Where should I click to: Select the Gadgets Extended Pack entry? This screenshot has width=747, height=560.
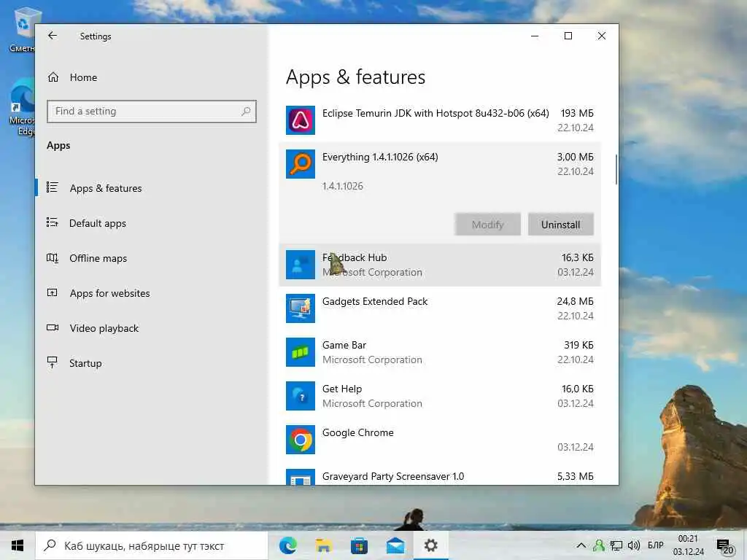[440, 308]
